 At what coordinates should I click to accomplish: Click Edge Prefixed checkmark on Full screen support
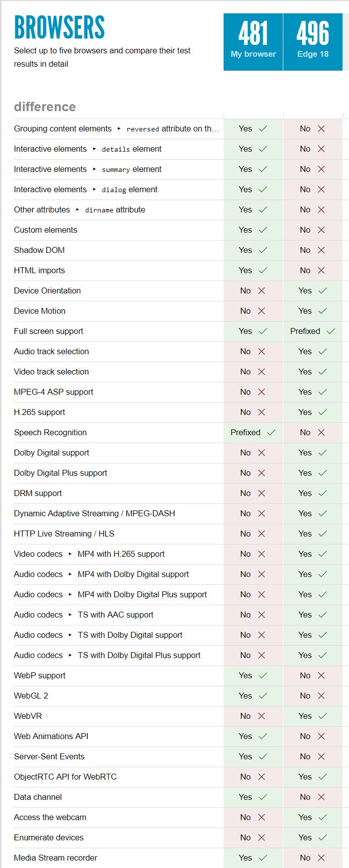(x=331, y=331)
